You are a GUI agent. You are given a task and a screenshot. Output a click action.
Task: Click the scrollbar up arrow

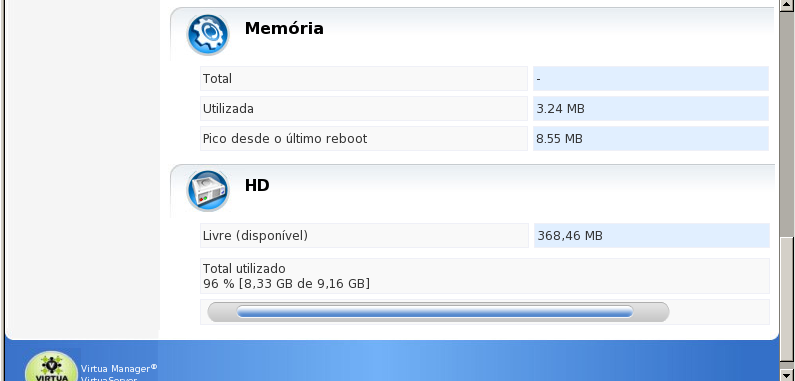click(787, 5)
